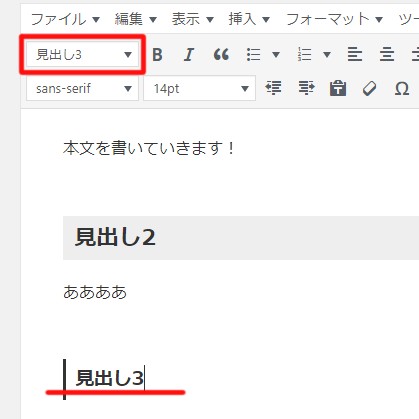This screenshot has width=419, height=419.
Task: Toggle bold formatting
Action: click(x=157, y=54)
